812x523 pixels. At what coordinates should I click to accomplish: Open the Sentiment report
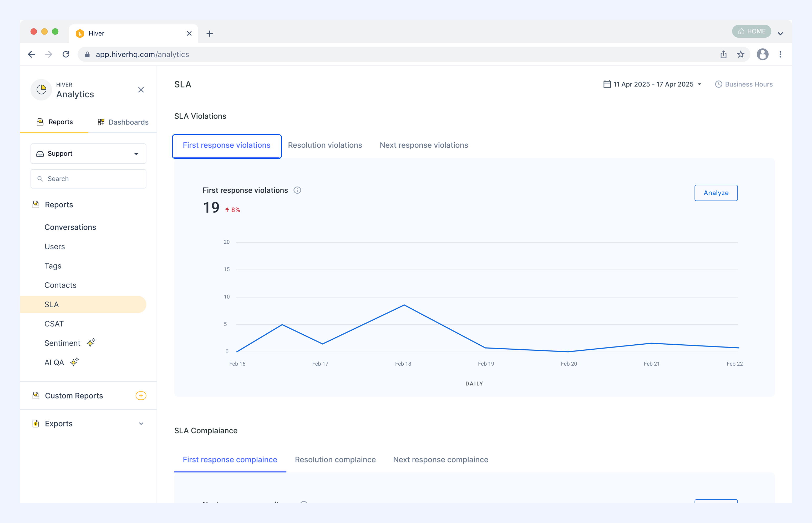pos(63,343)
